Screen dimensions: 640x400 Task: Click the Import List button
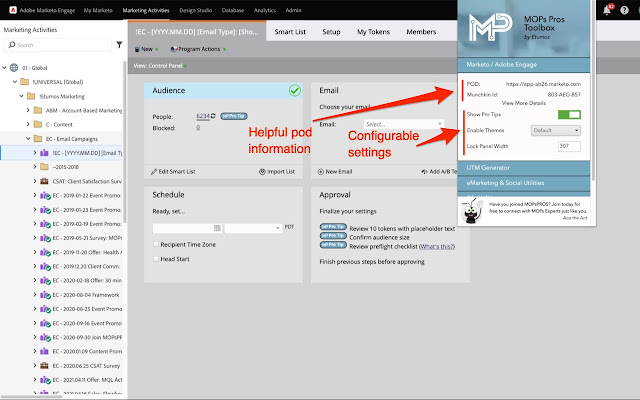(277, 171)
